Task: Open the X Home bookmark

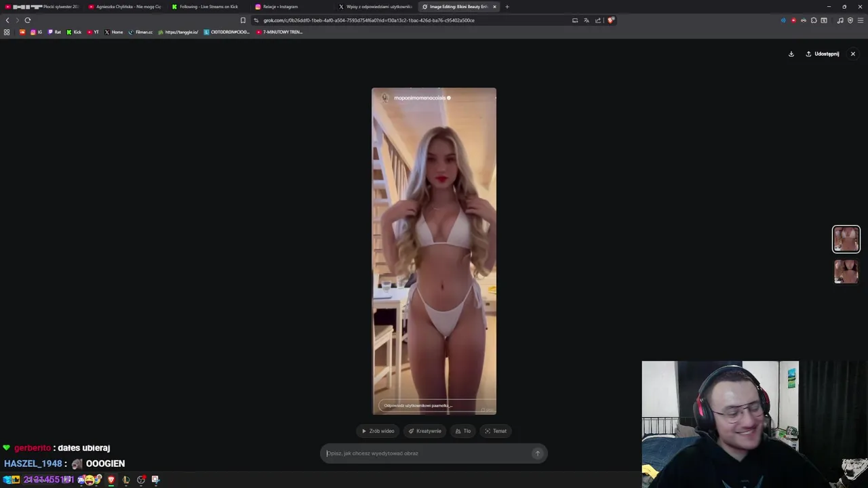Action: click(114, 32)
